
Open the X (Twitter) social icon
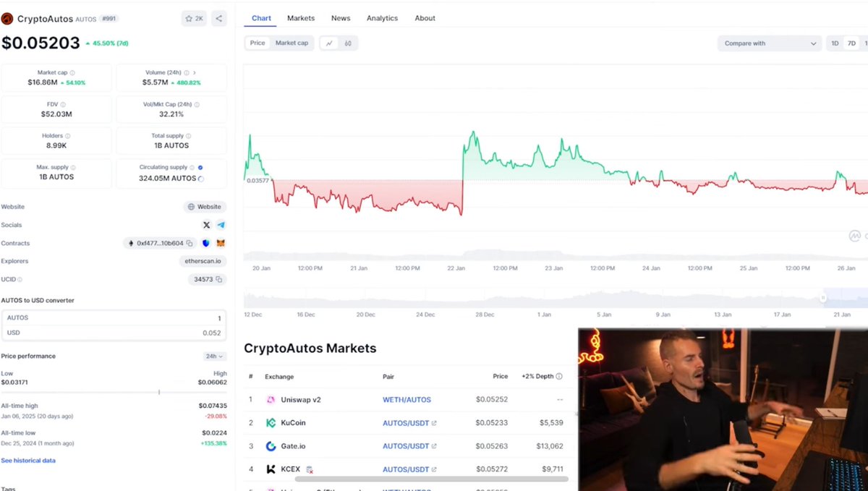click(207, 225)
